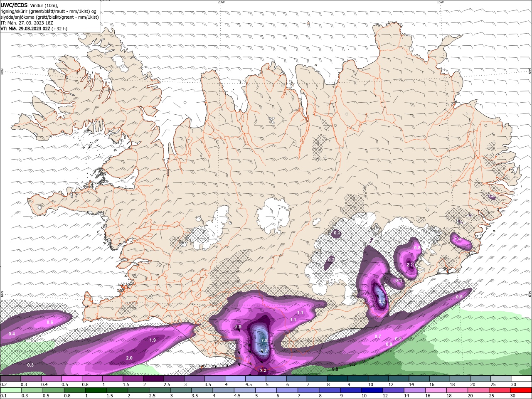Click the '0.4' precipitation value on the map
The height and width of the screenshot is (399, 532).
pos(12,334)
